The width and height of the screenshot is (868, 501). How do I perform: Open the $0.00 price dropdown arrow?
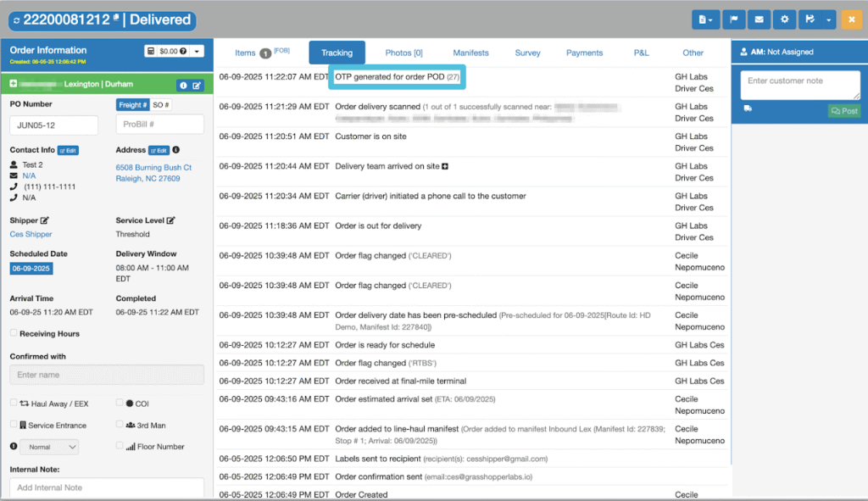coord(197,51)
